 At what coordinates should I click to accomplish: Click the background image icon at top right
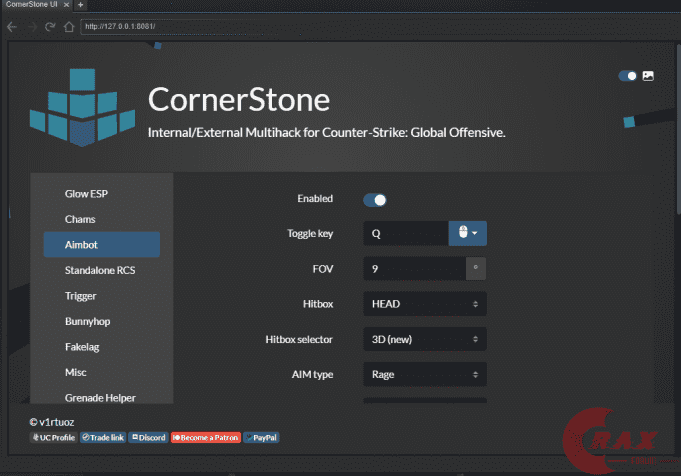[x=648, y=76]
